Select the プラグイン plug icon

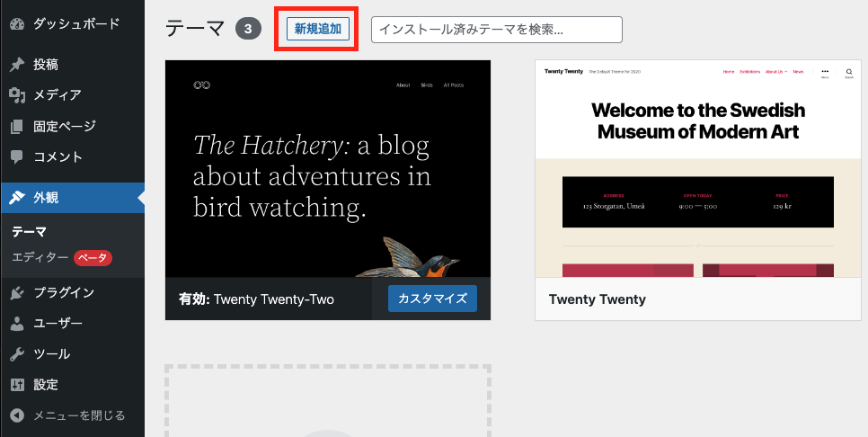pyautogui.click(x=17, y=292)
